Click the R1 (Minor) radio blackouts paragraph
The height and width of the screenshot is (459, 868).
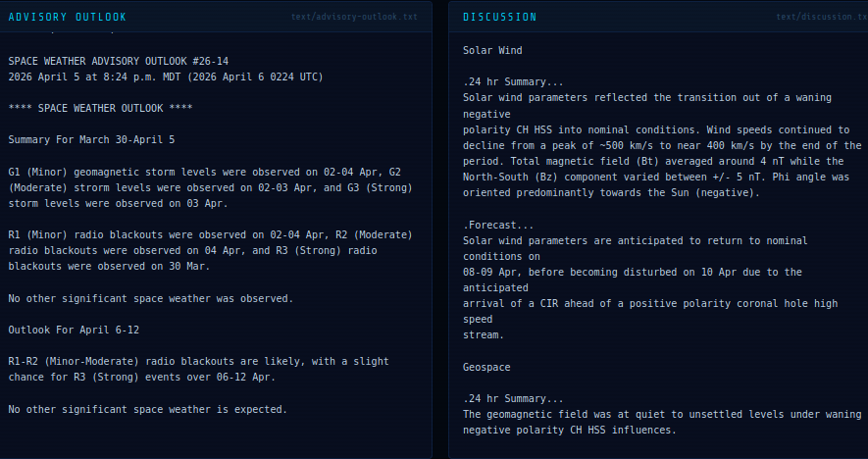point(210,250)
